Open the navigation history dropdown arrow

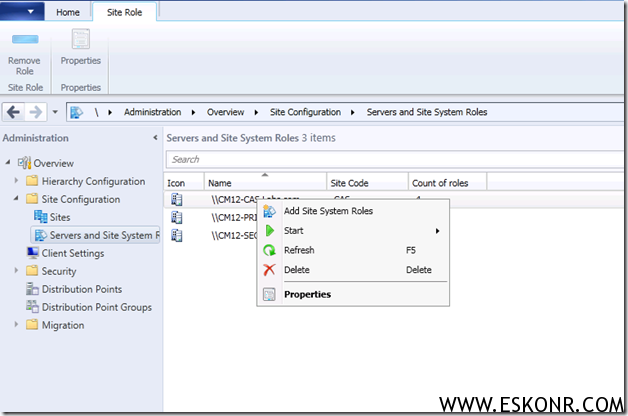pyautogui.click(x=55, y=112)
